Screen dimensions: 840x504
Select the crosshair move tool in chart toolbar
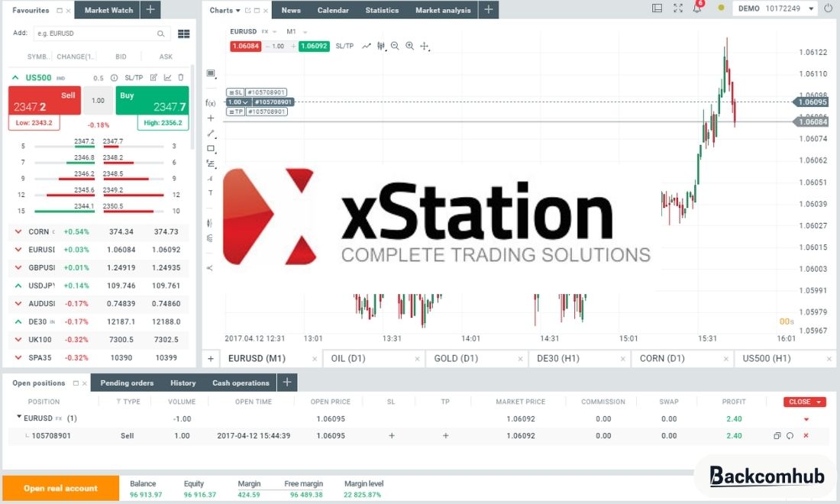425,47
